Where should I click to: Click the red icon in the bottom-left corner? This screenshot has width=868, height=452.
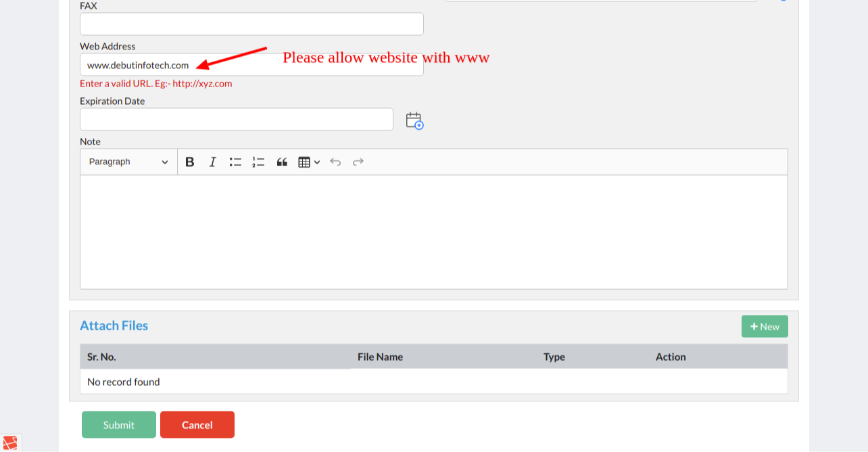10,443
